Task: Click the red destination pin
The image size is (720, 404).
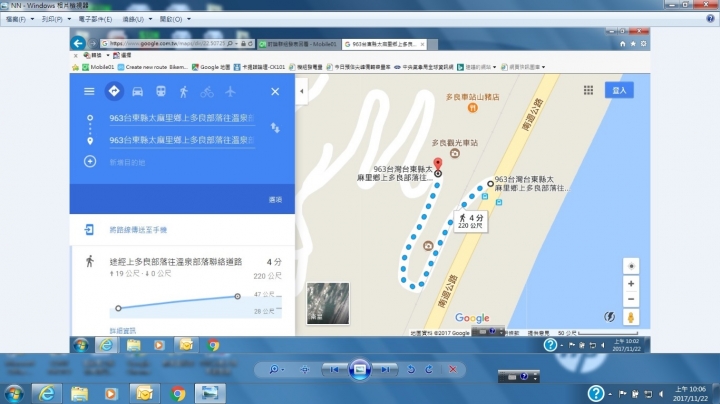Action: point(438,164)
